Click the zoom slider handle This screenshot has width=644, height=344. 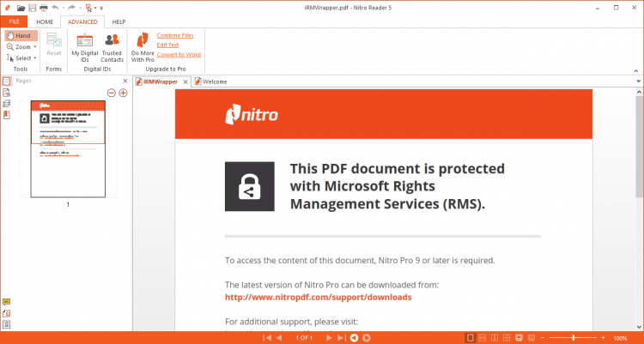click(574, 338)
